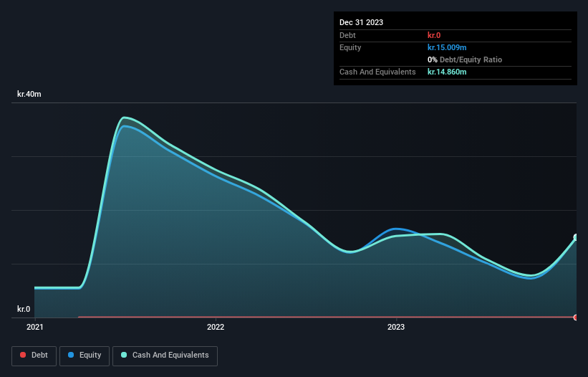Click the 2023 x-axis label
The height and width of the screenshot is (377, 588).
[x=396, y=327]
